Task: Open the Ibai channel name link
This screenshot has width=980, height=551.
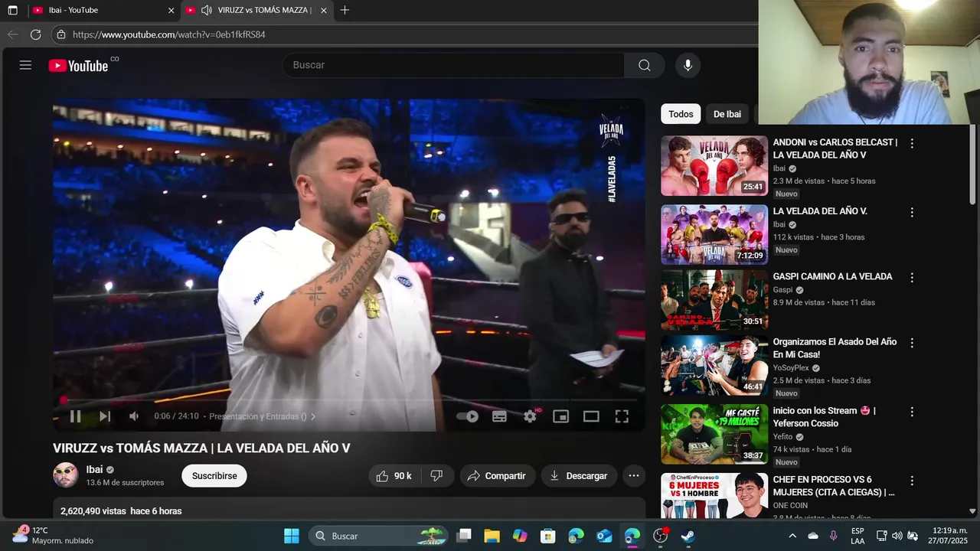Action: click(x=94, y=469)
